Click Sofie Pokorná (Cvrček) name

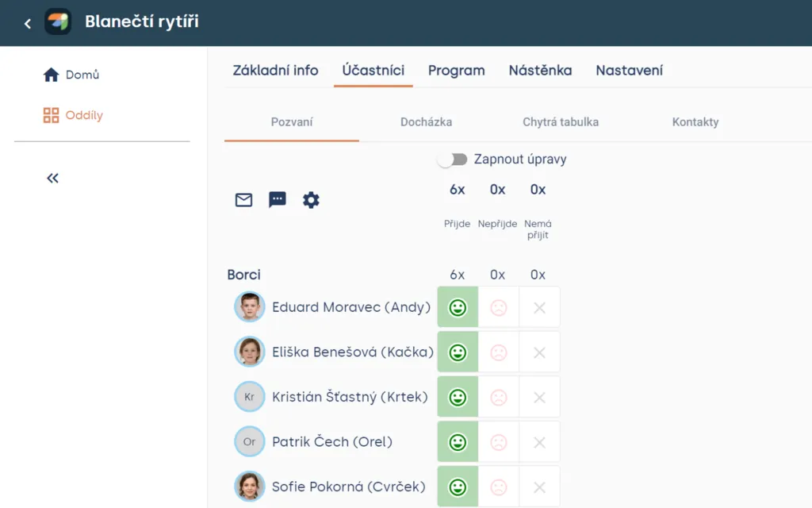(349, 487)
